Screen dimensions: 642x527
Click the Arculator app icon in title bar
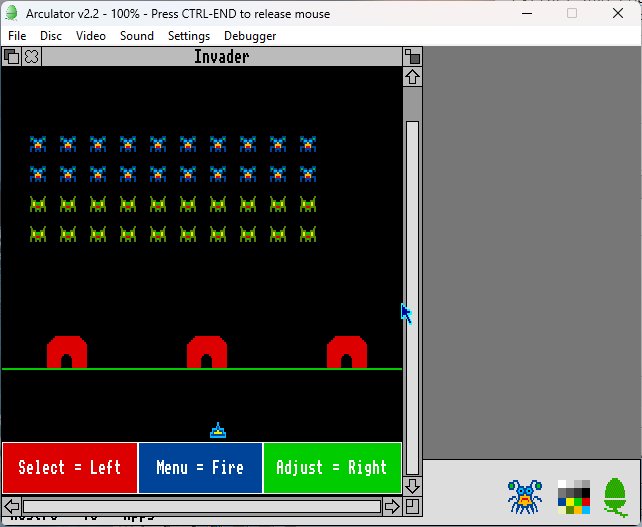tap(11, 14)
